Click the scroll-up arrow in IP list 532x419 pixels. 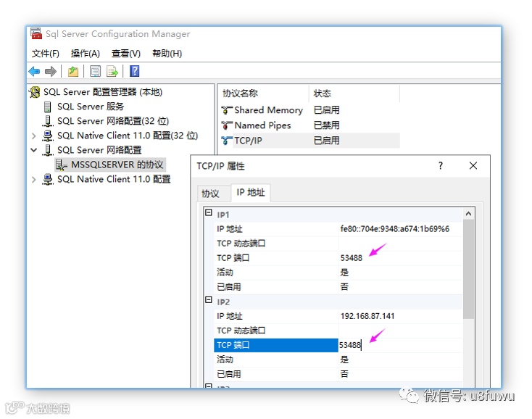468,213
